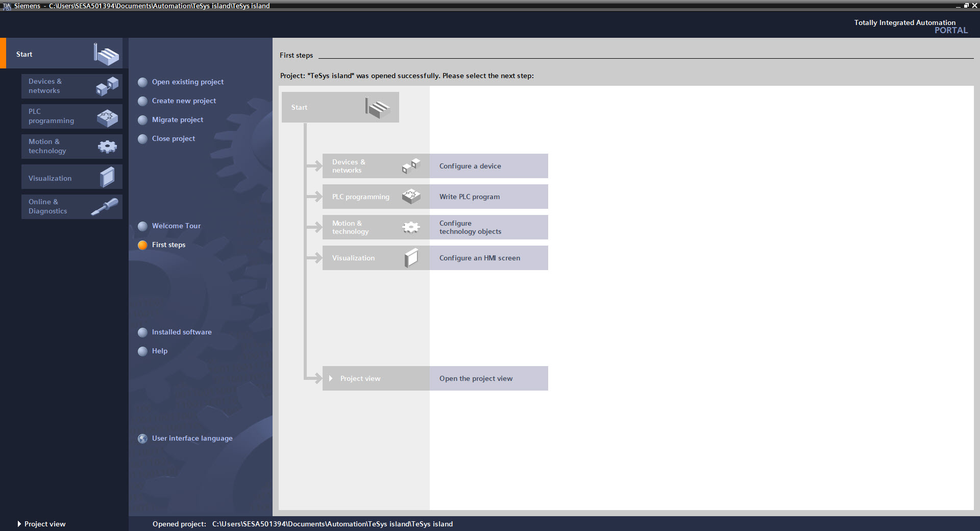Viewport: 980px width, 531px height.
Task: Click the HMI panel icon in the Visualization step
Action: [x=411, y=258]
